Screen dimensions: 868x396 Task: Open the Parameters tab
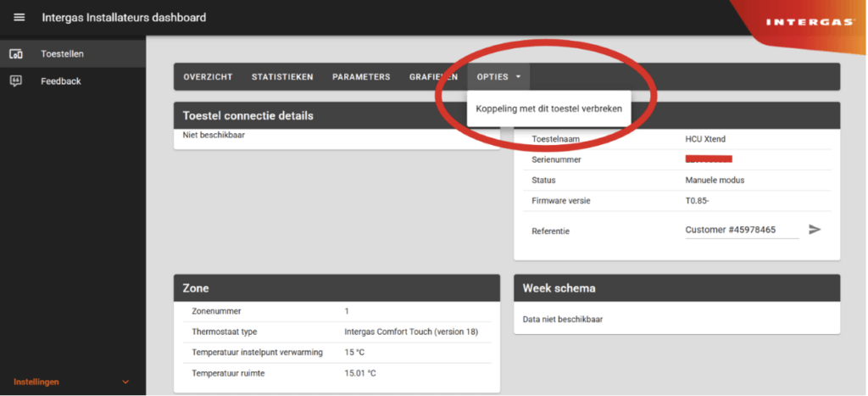pos(361,77)
